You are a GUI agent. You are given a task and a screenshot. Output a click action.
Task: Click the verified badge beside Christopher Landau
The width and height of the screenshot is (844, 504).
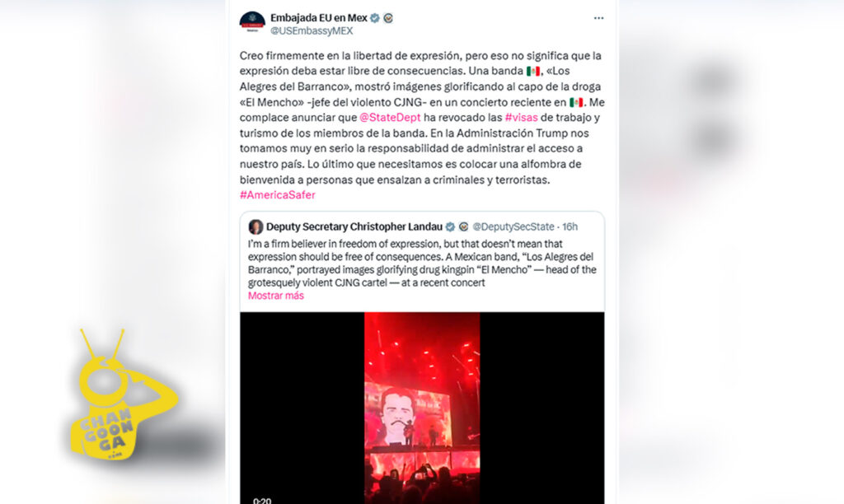[x=450, y=227]
